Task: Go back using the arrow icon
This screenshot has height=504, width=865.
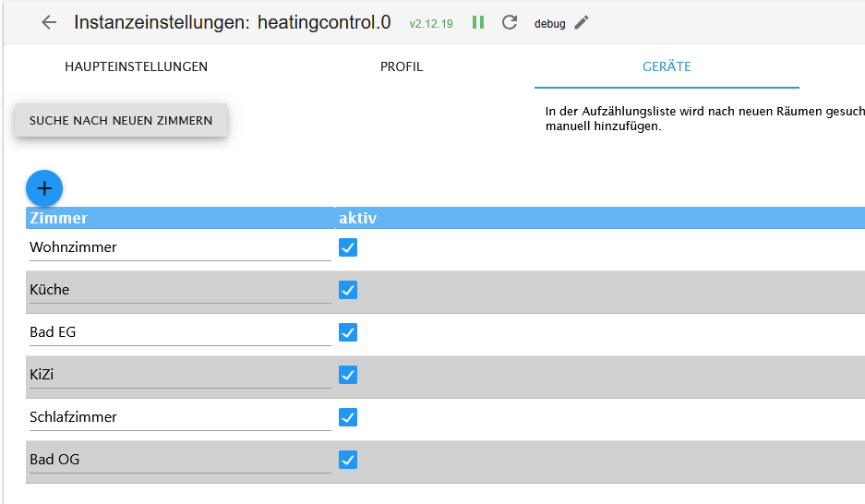Action: pyautogui.click(x=49, y=22)
